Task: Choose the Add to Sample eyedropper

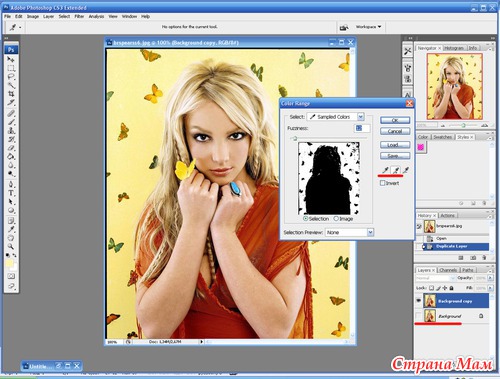Action: pyautogui.click(x=395, y=170)
